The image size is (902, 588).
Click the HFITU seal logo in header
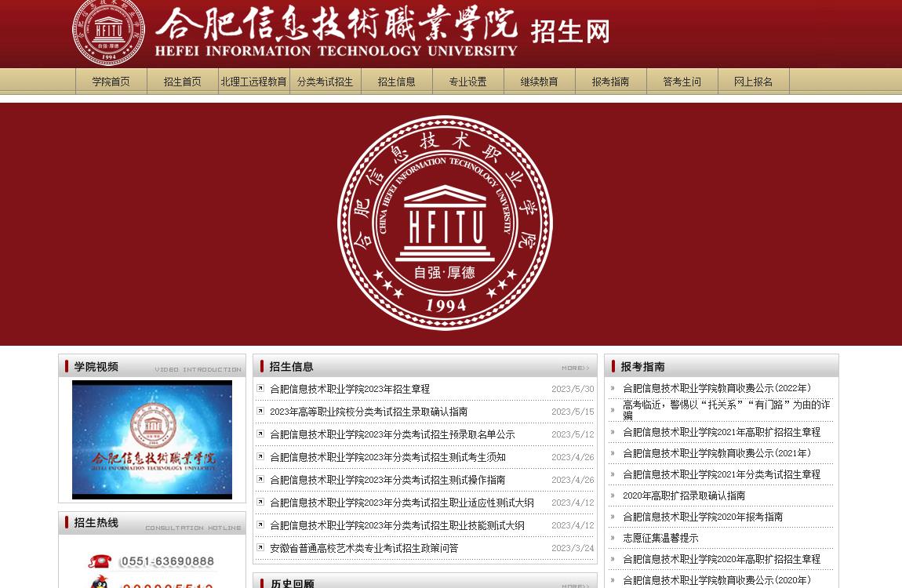108,31
